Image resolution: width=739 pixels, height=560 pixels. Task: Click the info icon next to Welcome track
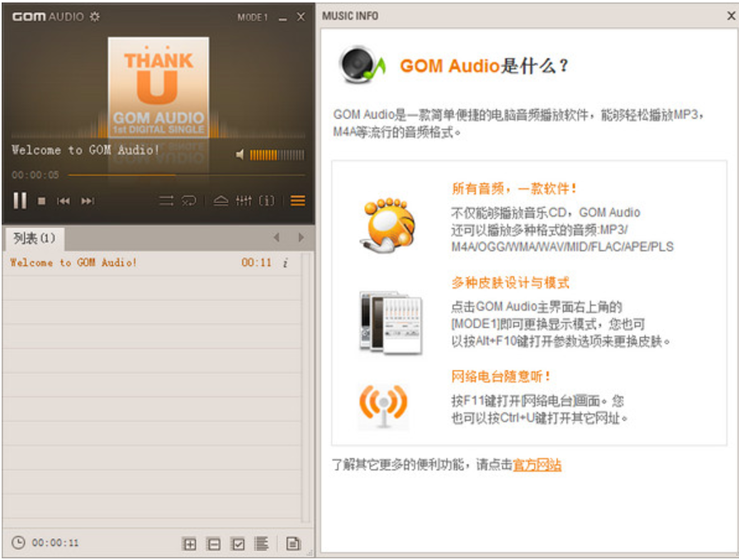(287, 262)
